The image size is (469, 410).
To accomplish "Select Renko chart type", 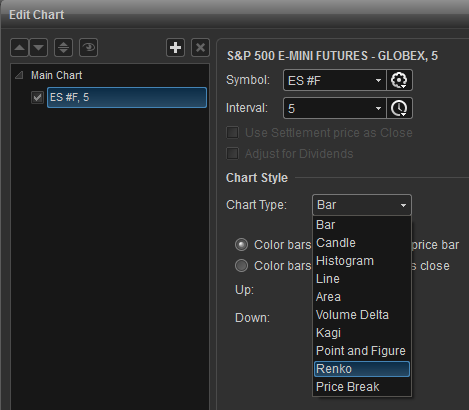I will point(362,369).
